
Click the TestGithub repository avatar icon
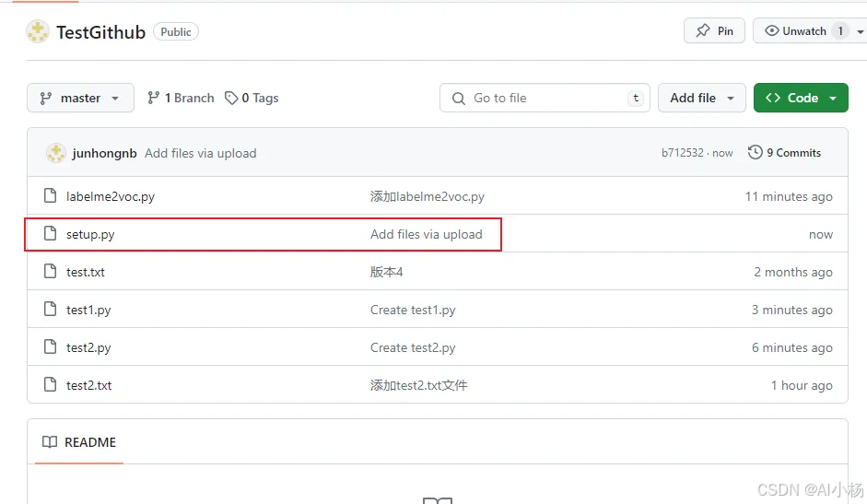pos(38,32)
